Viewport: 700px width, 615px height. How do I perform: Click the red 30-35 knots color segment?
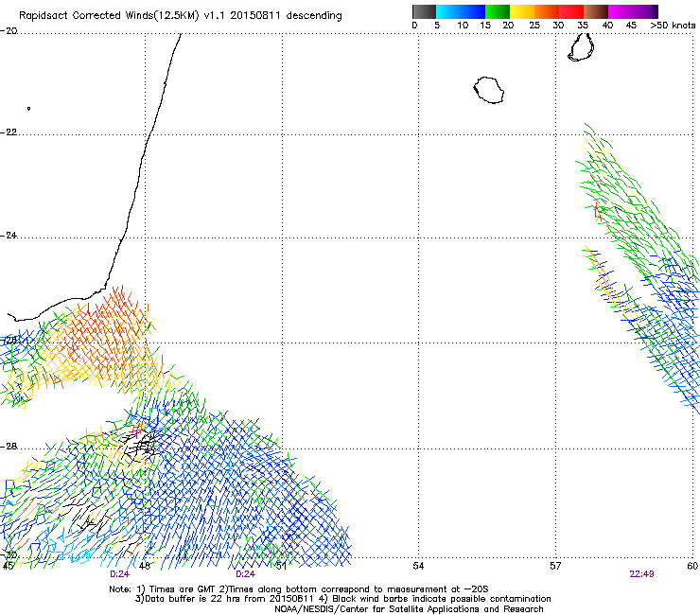(x=571, y=11)
